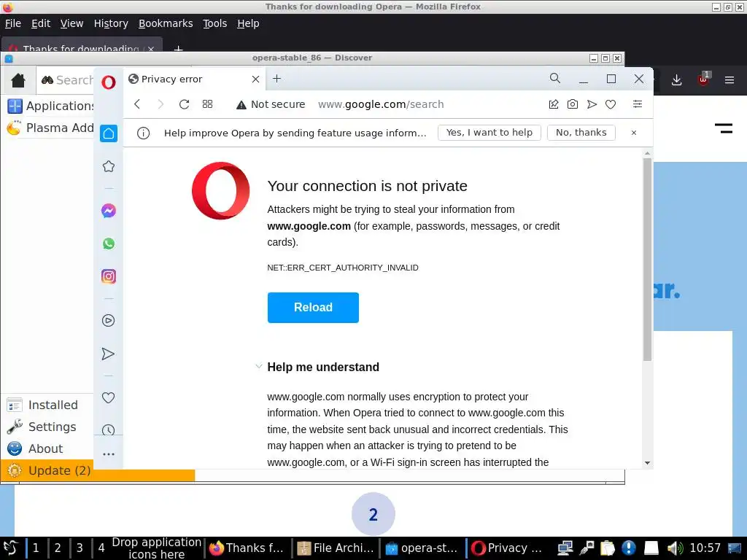
Task: Search tabs with magnifier icon
Action: (555, 79)
